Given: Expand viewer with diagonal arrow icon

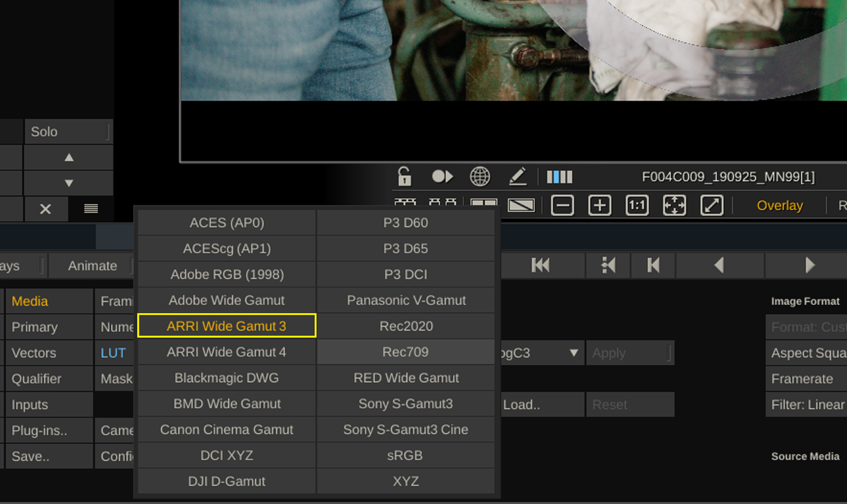Looking at the screenshot, I should click(711, 206).
